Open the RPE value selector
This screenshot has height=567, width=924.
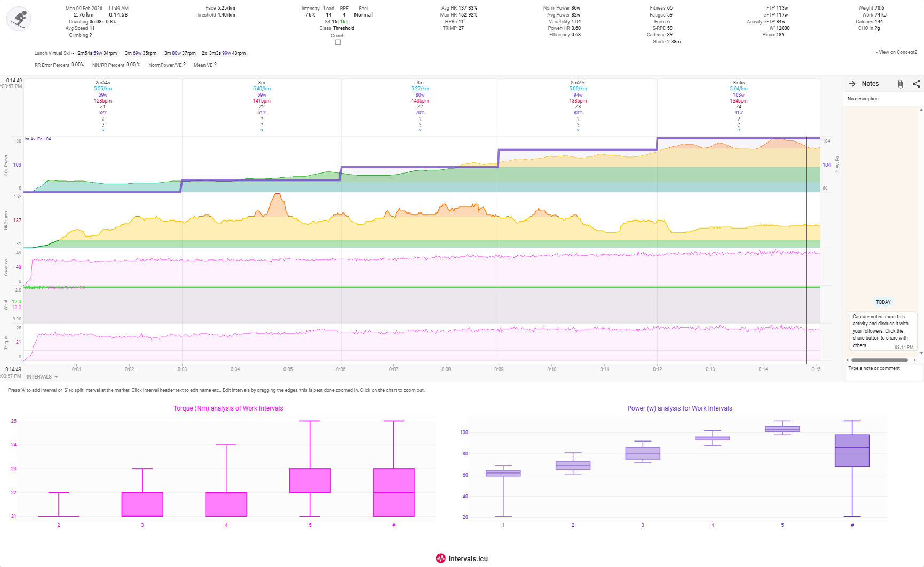click(344, 15)
